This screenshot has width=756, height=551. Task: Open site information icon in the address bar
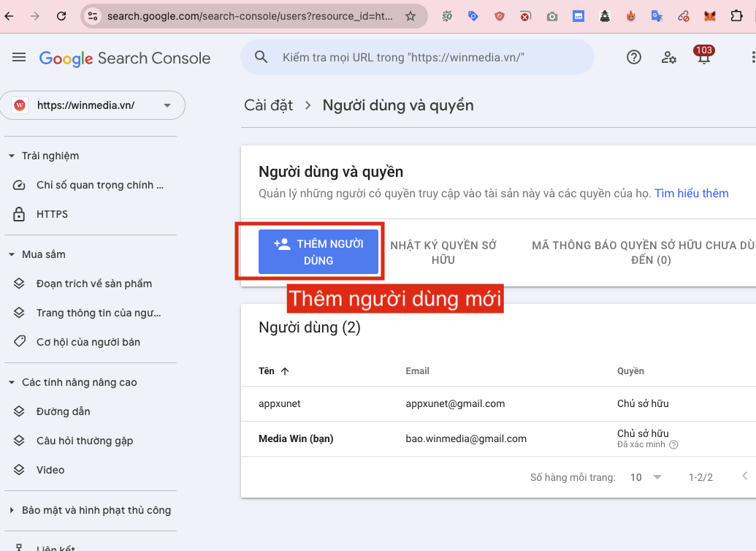(93, 16)
